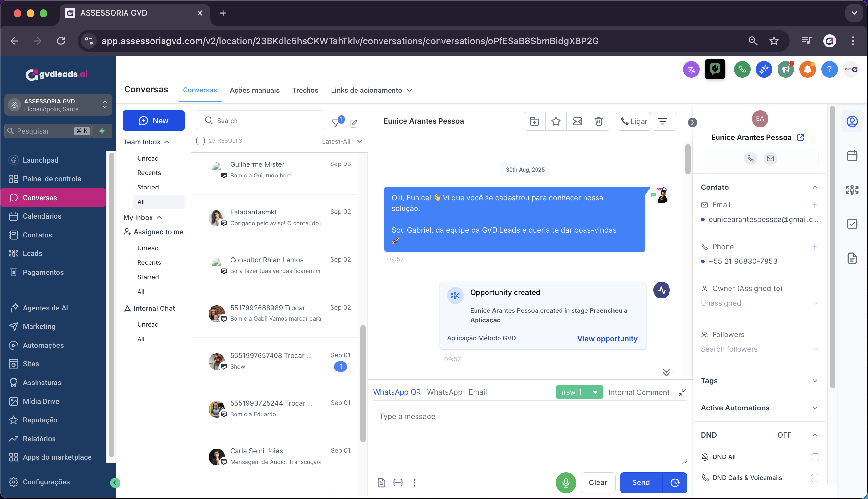This screenshot has height=499, width=868.
Task: Tick the select all results checkbox
Action: 200,141
